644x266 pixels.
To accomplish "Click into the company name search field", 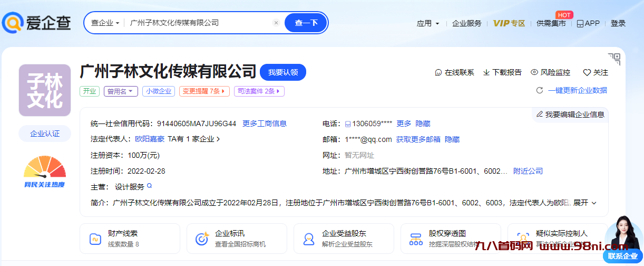I will click(198, 23).
